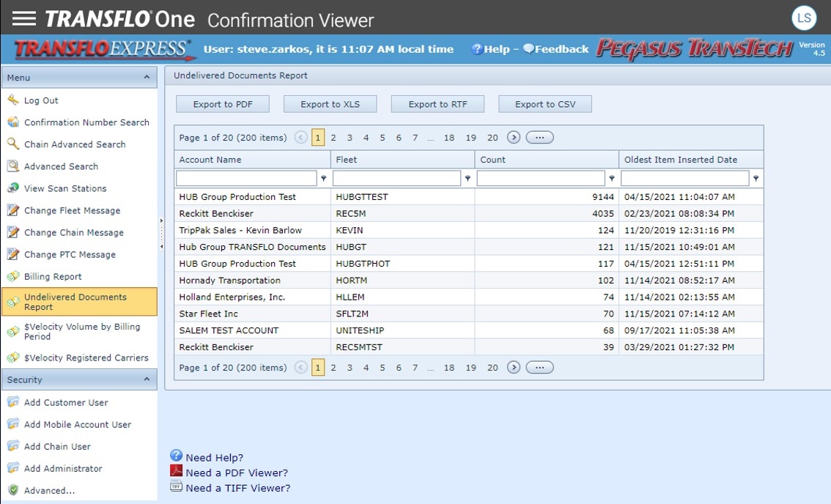
Task: Select the Star Fleet Inc row
Action: (x=469, y=314)
